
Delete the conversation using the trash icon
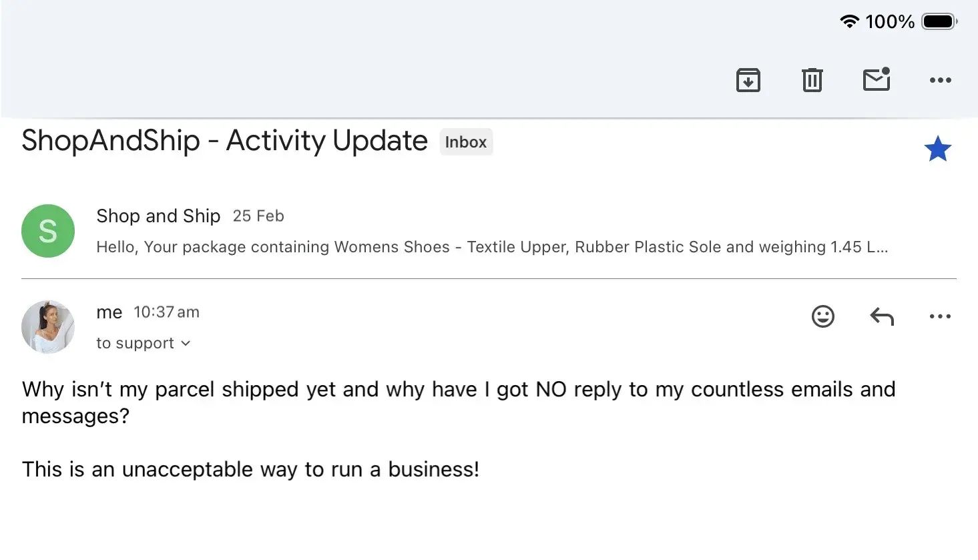[812, 80]
